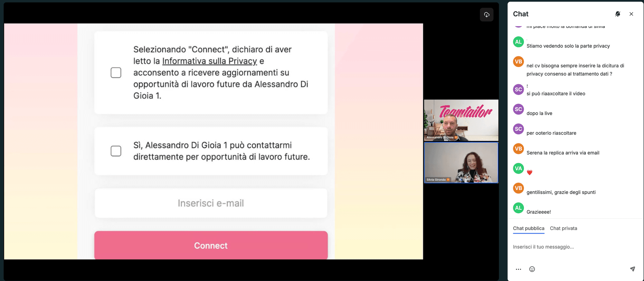The height and width of the screenshot is (281, 644).
Task: Select Alessandro Di Gioia's video thumbnail
Action: click(461, 120)
